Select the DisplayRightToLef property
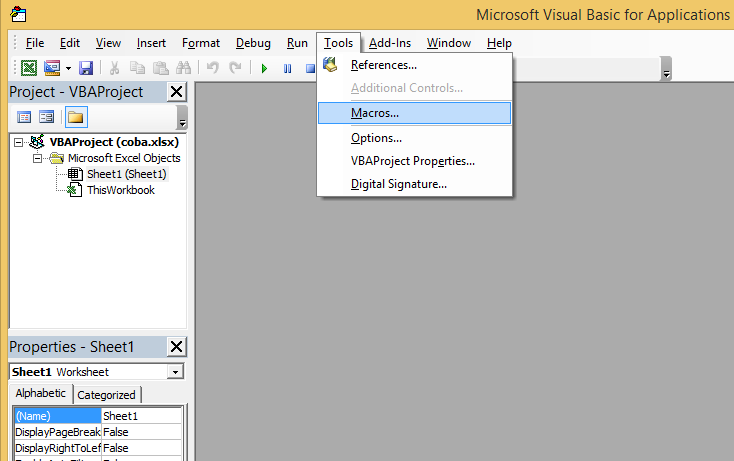 tap(58, 448)
